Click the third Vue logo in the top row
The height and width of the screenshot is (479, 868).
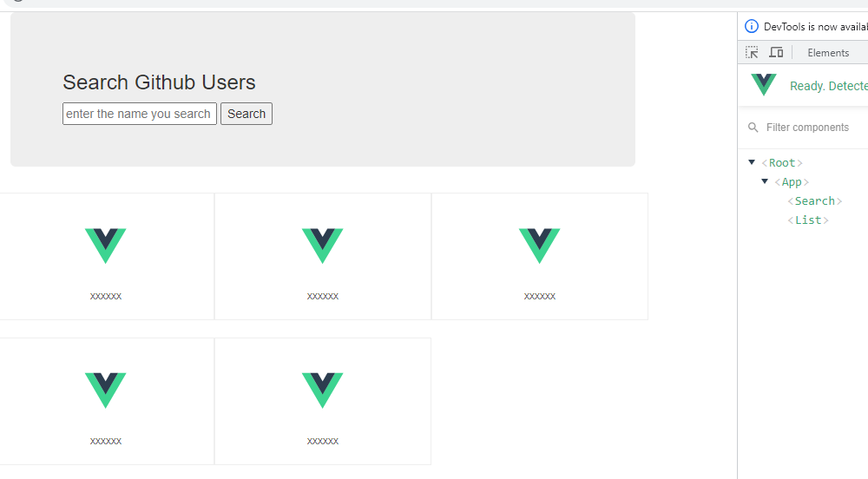540,246
